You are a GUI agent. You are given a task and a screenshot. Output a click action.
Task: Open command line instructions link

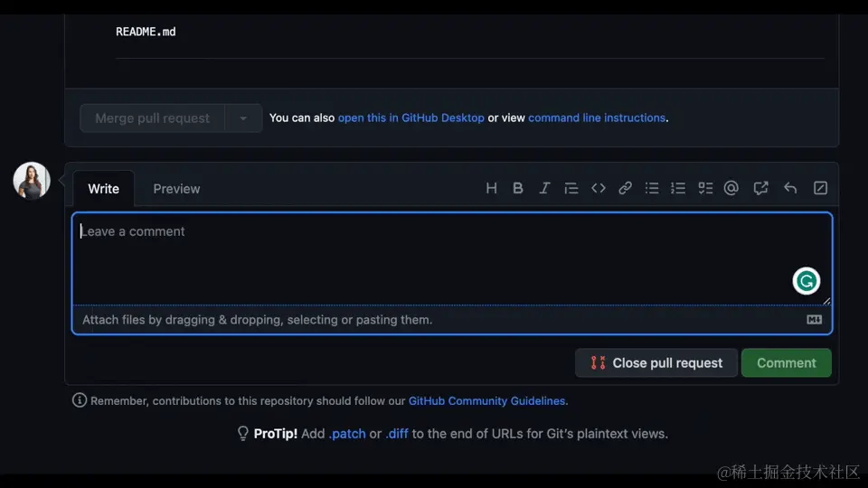click(x=597, y=117)
